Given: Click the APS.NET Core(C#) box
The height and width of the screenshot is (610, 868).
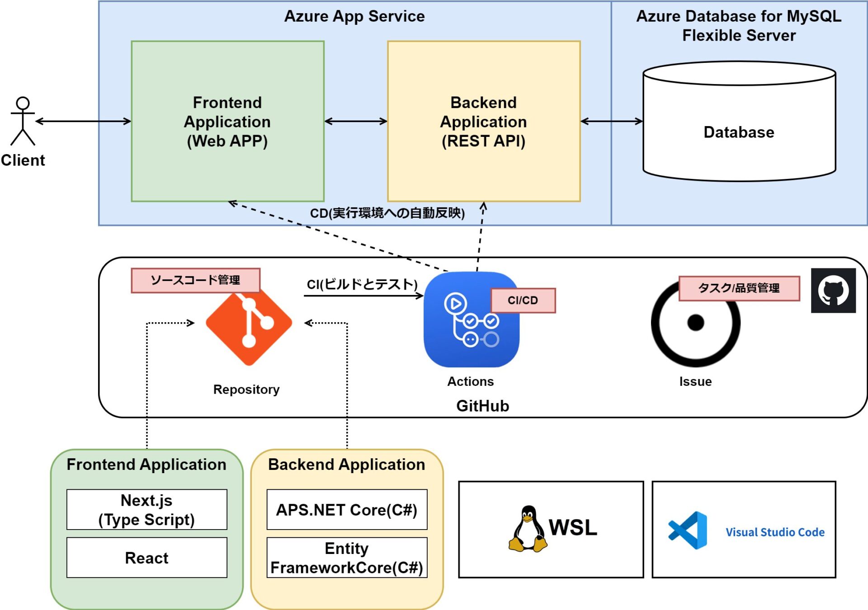Looking at the screenshot, I should coord(347,510).
